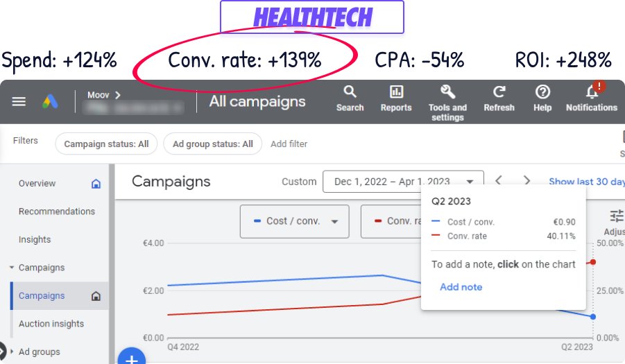Open Recommendations in the sidebar
625x364 pixels.
(57, 211)
